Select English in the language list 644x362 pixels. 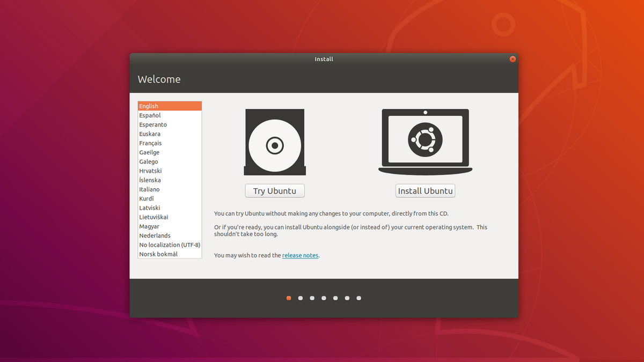pyautogui.click(x=170, y=106)
